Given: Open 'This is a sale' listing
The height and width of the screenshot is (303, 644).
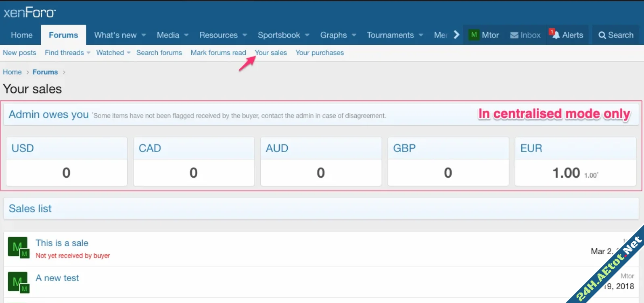Looking at the screenshot, I should [x=62, y=243].
